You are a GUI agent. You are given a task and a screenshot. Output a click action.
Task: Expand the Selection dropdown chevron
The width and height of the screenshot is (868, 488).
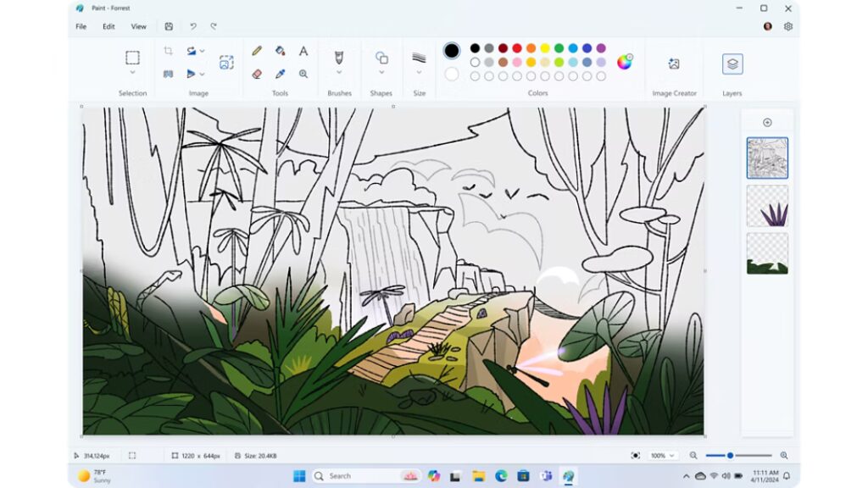(132, 73)
